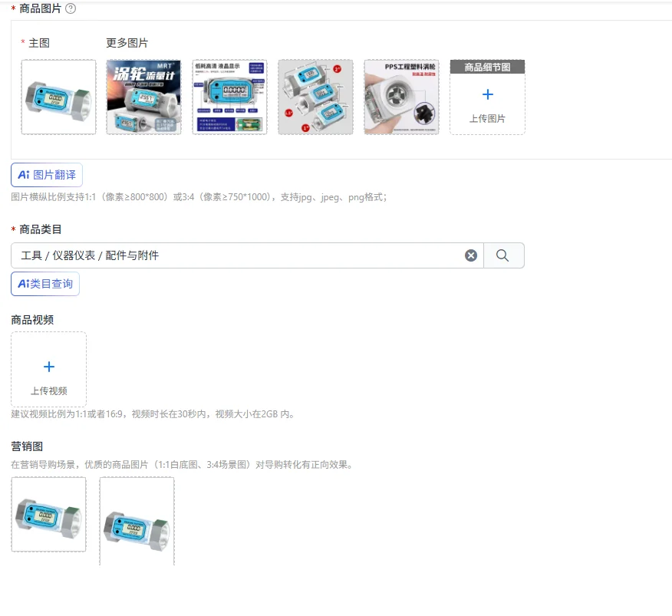Click the help icon beside 商品图片
This screenshot has width=672, height=616.
[x=71, y=8]
